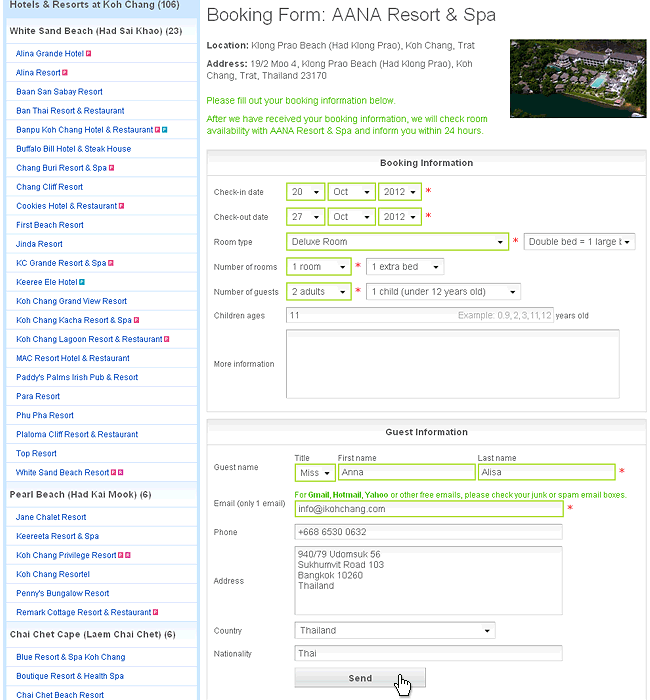Open Paddy's Palms Irish Pub & Resort link

77,377
